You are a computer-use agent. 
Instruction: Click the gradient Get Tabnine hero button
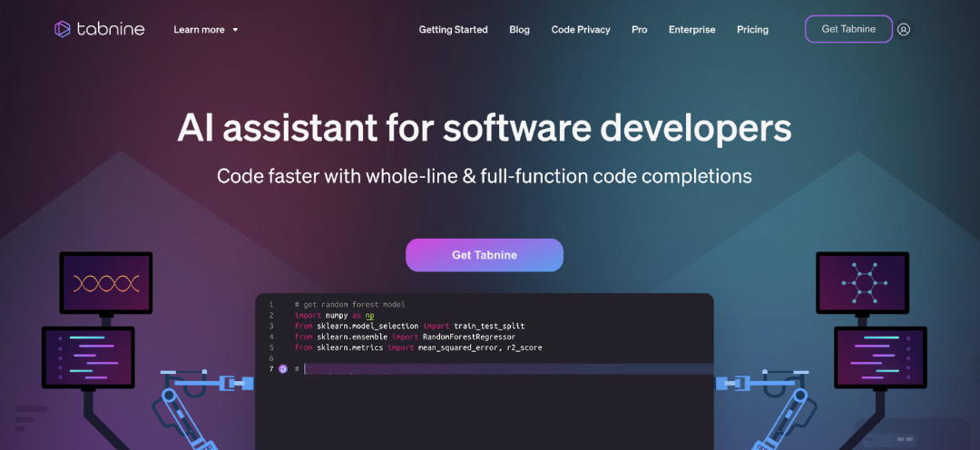485,255
